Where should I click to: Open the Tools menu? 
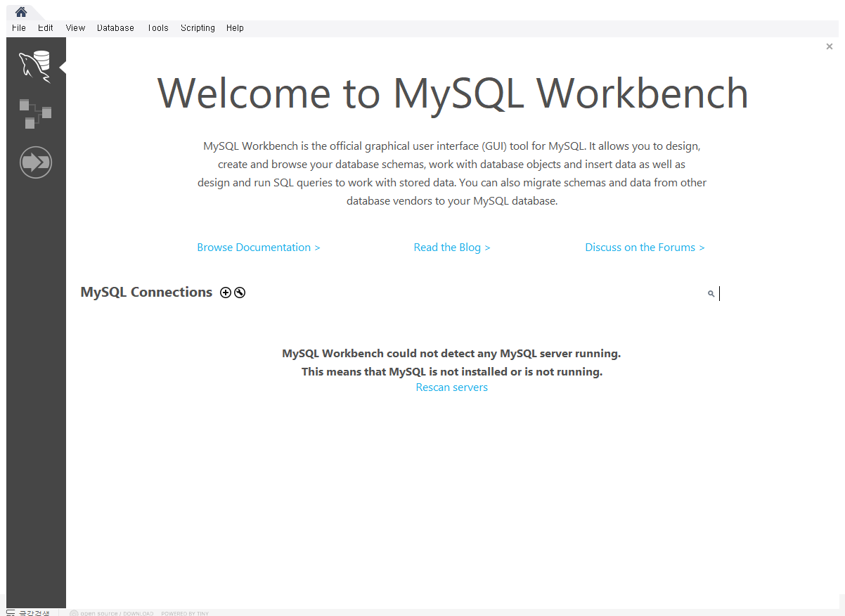[x=157, y=28]
